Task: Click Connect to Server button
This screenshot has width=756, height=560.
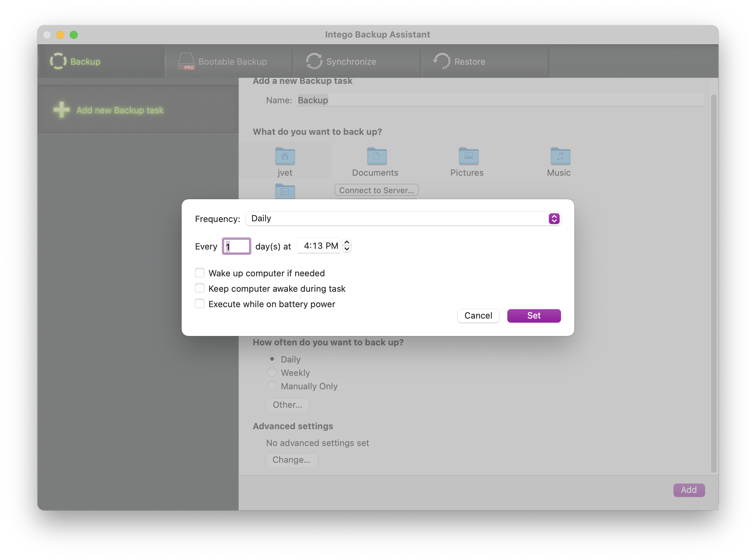Action: coord(376,190)
